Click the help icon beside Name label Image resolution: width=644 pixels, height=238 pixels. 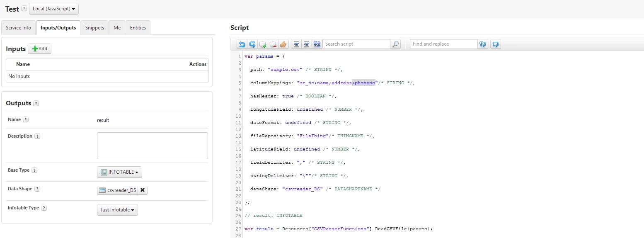click(x=26, y=119)
